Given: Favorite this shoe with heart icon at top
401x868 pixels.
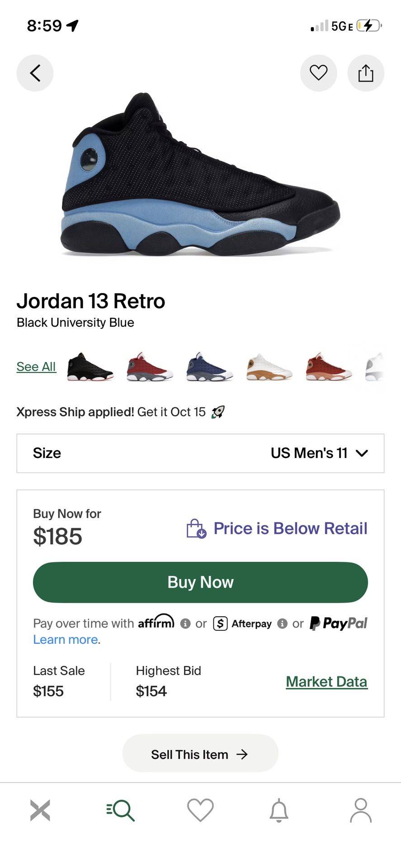Looking at the screenshot, I should click(x=318, y=73).
